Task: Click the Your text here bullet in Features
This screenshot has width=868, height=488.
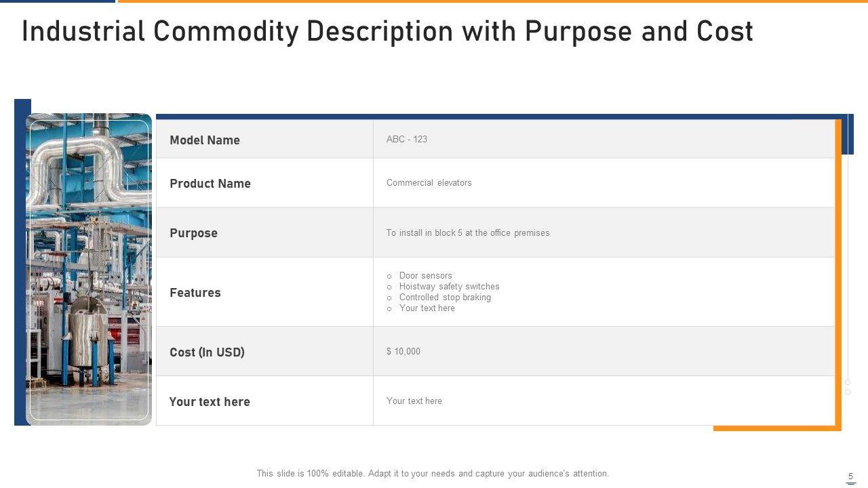Action: [427, 308]
